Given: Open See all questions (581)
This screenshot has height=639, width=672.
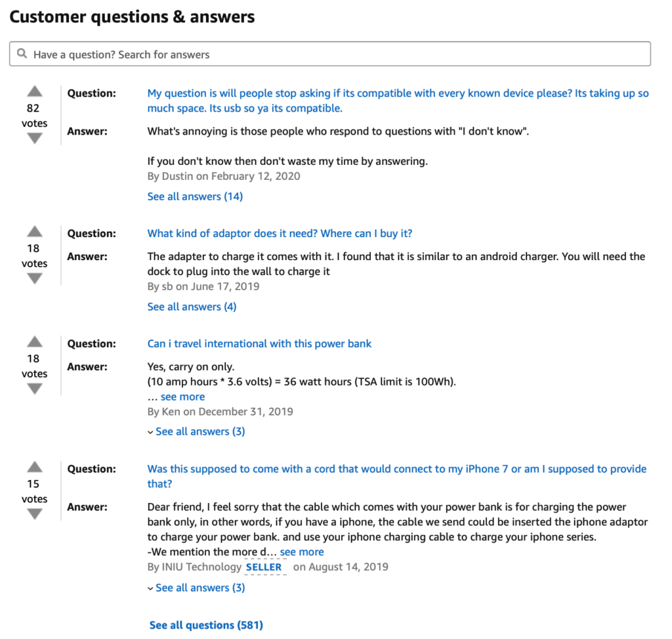Looking at the screenshot, I should (x=206, y=625).
